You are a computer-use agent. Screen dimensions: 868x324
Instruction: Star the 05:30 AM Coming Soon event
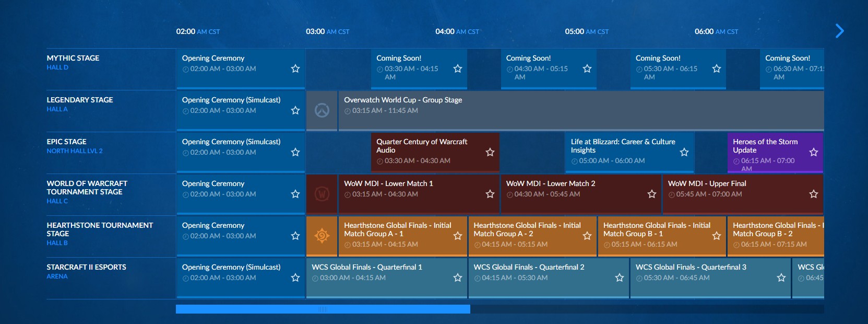(x=717, y=68)
